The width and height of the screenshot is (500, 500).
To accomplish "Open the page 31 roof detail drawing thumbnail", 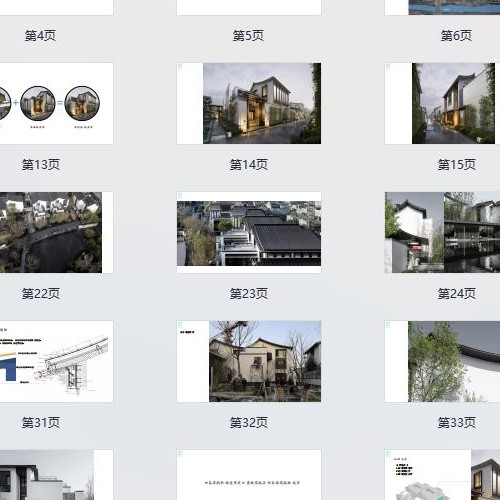I will click(x=56, y=361).
